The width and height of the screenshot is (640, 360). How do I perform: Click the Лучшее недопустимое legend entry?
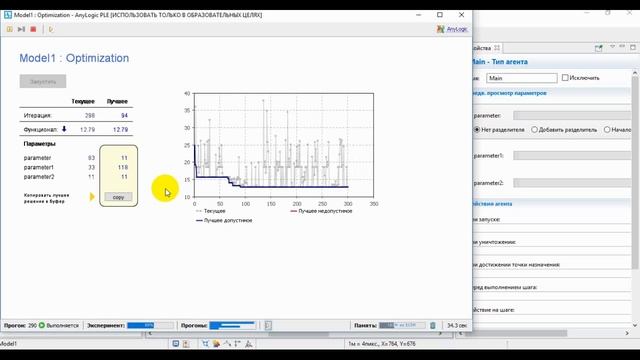[x=321, y=211]
